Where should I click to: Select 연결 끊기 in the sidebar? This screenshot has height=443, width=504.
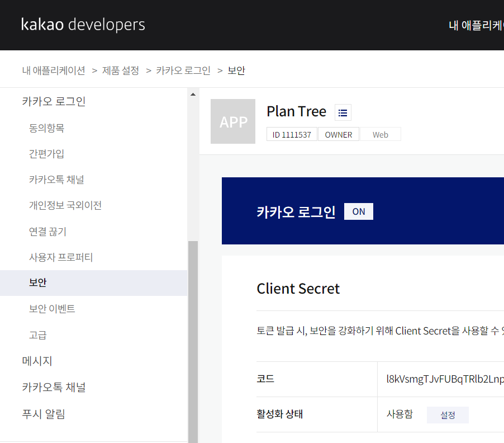[x=47, y=232]
